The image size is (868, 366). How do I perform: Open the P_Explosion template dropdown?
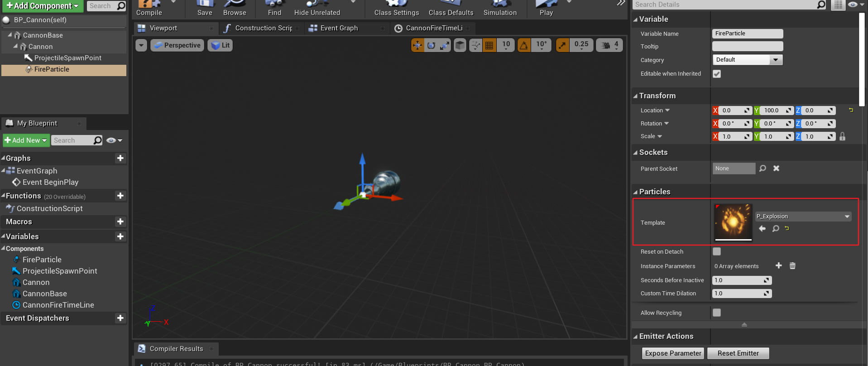point(803,217)
